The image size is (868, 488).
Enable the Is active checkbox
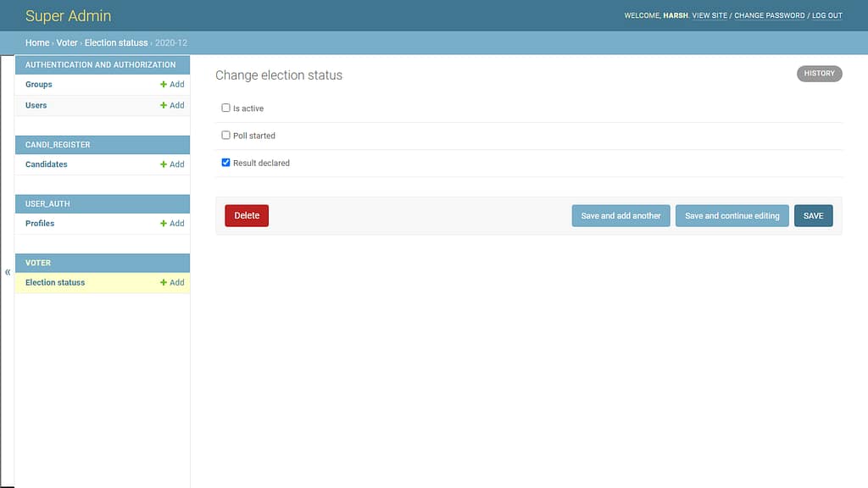point(225,108)
